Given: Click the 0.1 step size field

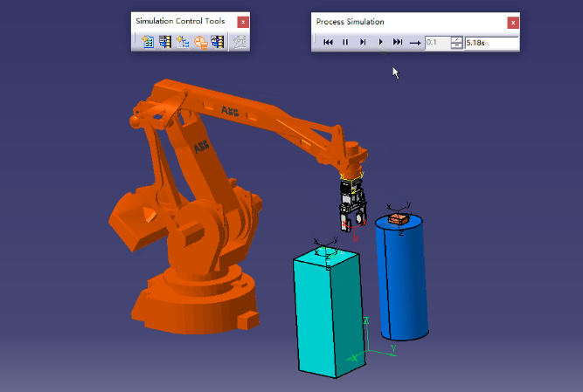Looking at the screenshot, I should (x=437, y=42).
